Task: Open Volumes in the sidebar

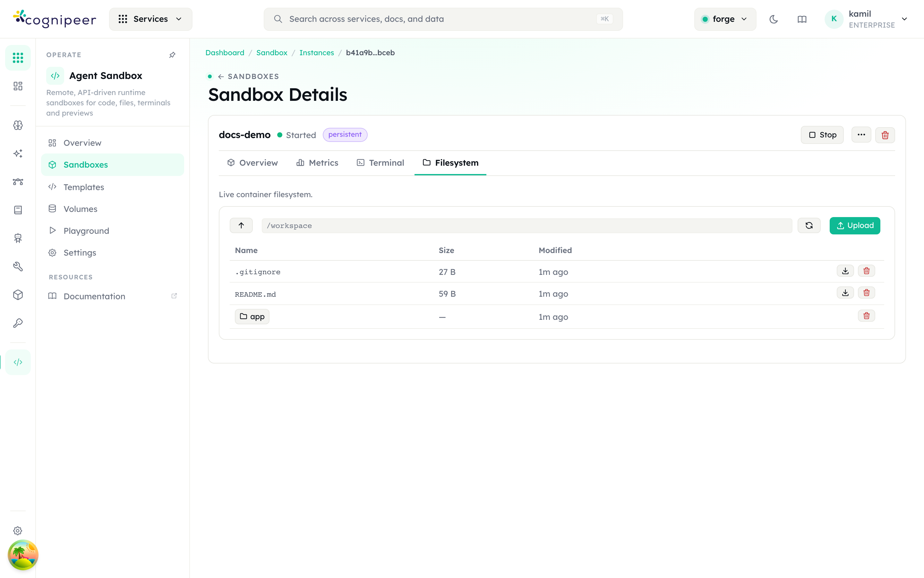Action: 113,209
